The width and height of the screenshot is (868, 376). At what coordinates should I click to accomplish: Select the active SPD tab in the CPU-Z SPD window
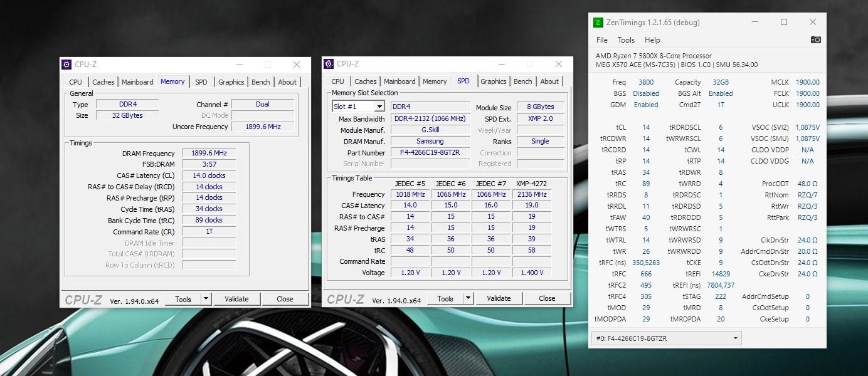click(463, 81)
